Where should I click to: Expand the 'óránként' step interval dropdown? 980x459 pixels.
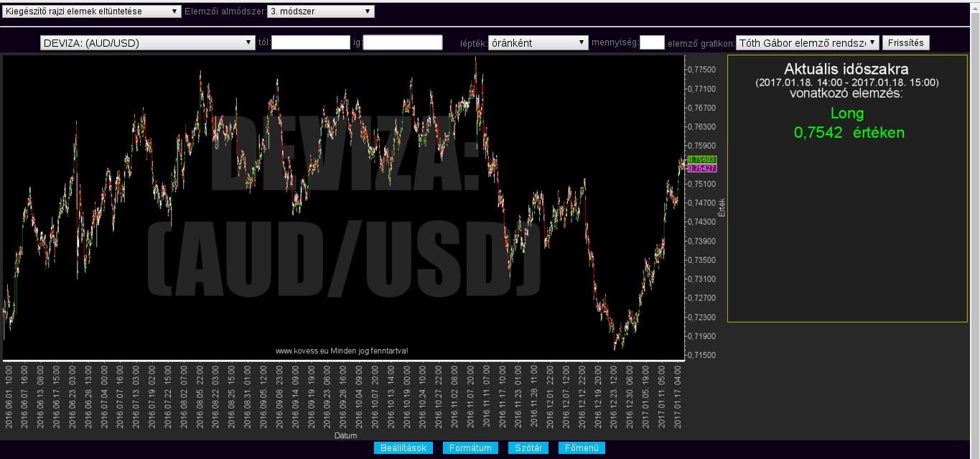tap(538, 43)
